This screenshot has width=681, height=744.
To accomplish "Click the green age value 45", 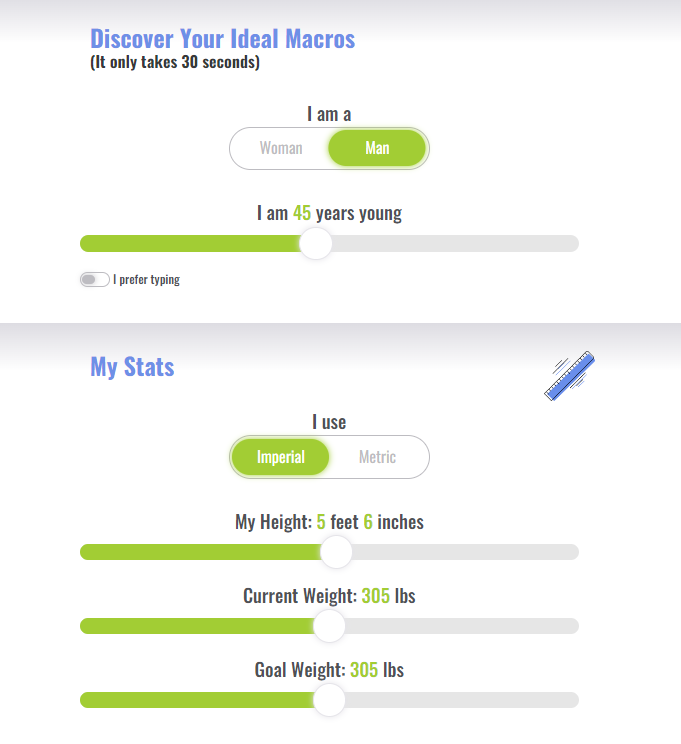I will click(302, 214).
